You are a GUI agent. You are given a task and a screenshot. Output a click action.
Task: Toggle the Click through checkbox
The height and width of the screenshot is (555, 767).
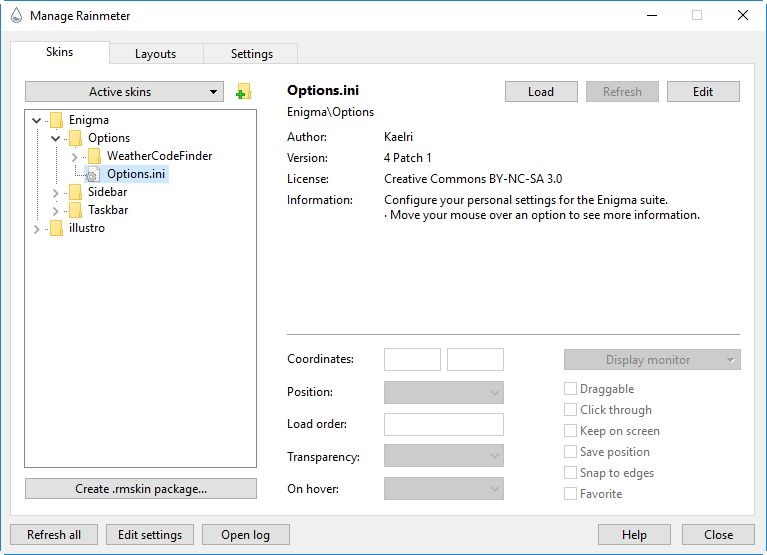click(x=570, y=410)
